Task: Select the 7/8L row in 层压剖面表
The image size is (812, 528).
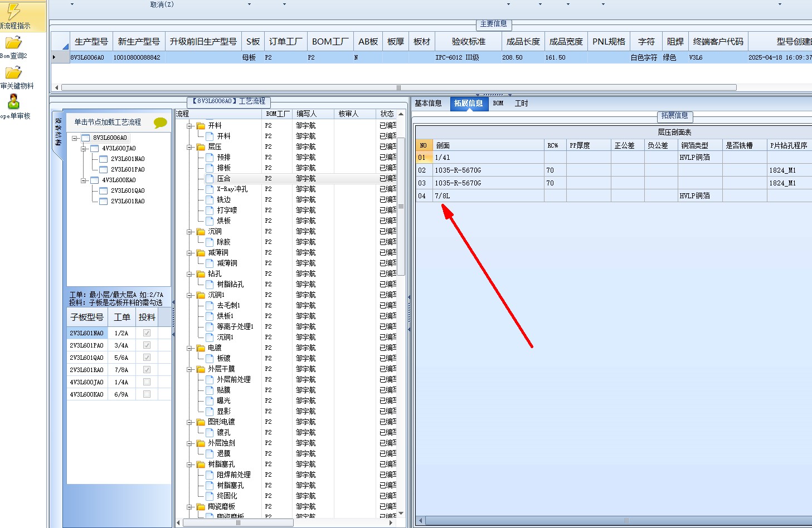Action: click(x=613, y=196)
